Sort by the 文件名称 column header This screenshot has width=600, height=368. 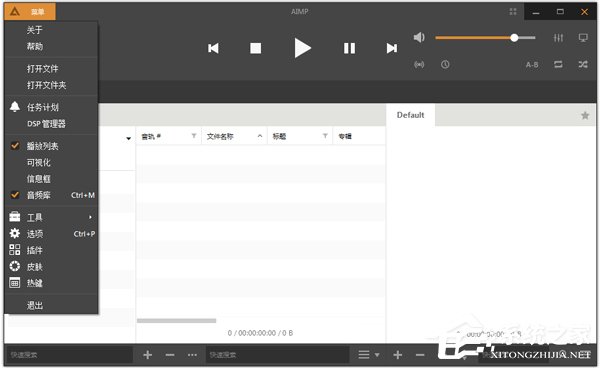point(220,136)
